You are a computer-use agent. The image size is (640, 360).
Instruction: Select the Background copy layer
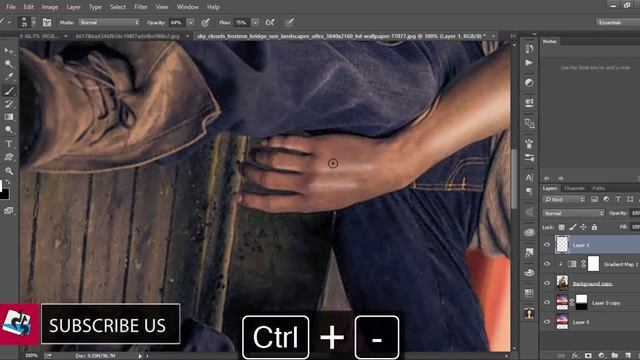point(592,283)
